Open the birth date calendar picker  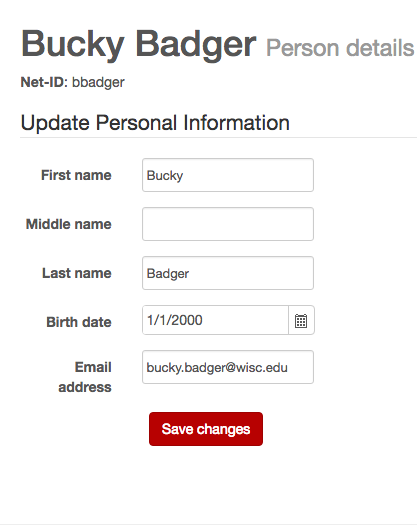(x=301, y=320)
